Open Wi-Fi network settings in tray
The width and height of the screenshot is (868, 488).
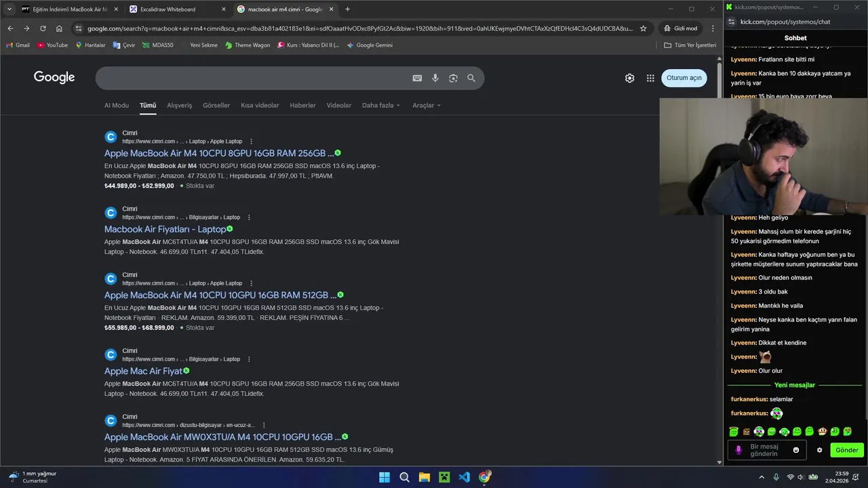(790, 477)
